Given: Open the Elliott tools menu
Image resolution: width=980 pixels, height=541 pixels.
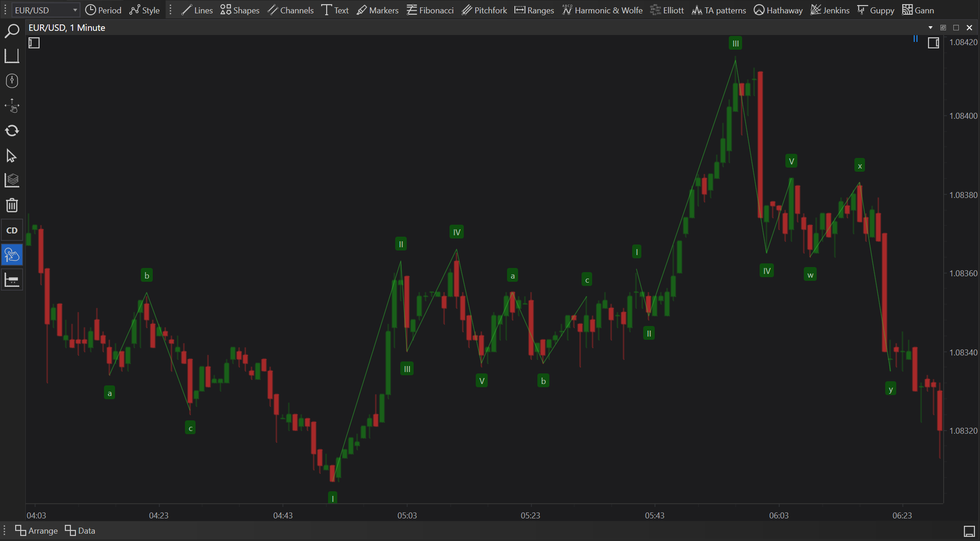Looking at the screenshot, I should tap(667, 10).
